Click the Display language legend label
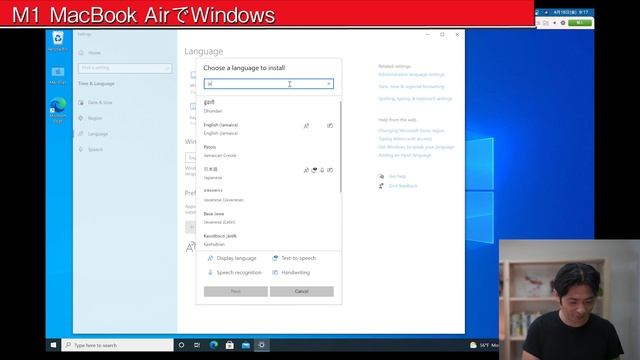The image size is (640, 360). [236, 258]
